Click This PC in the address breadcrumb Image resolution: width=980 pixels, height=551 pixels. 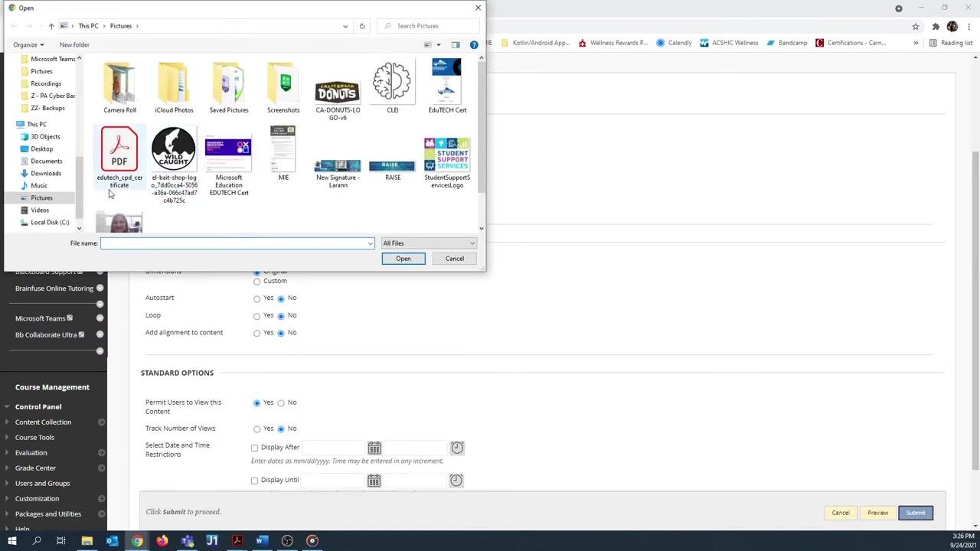click(88, 26)
